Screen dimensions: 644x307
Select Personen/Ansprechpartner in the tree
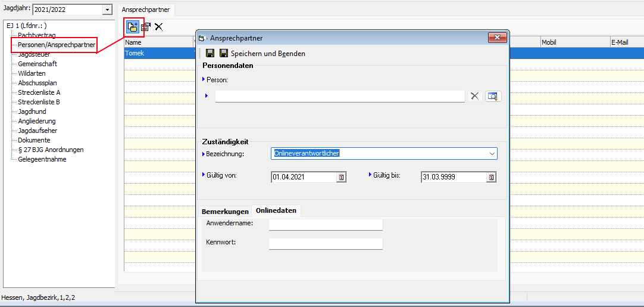click(56, 45)
